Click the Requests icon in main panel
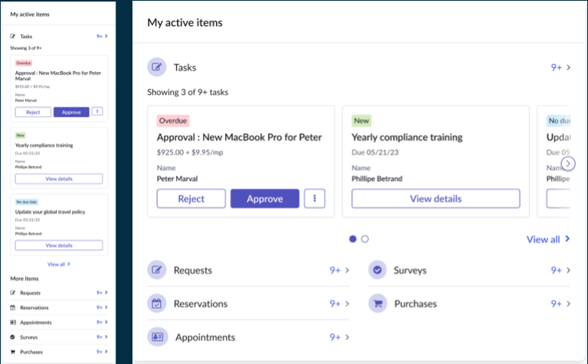Image resolution: width=588 pixels, height=364 pixels. pos(157,270)
